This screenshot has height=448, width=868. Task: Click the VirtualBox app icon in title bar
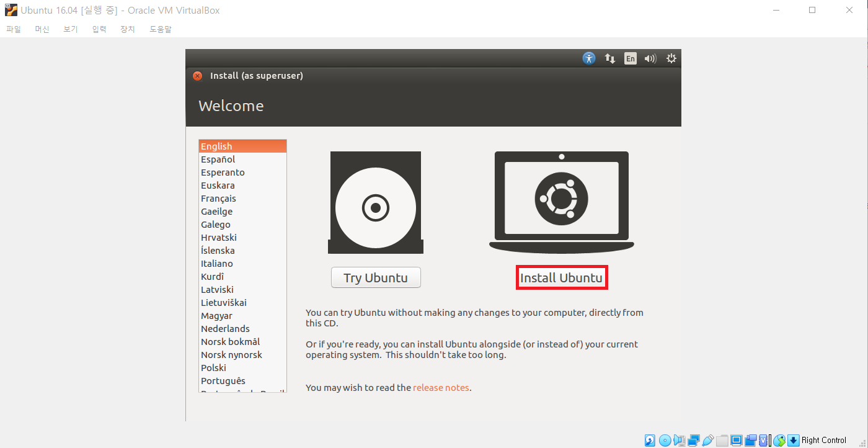click(11, 10)
